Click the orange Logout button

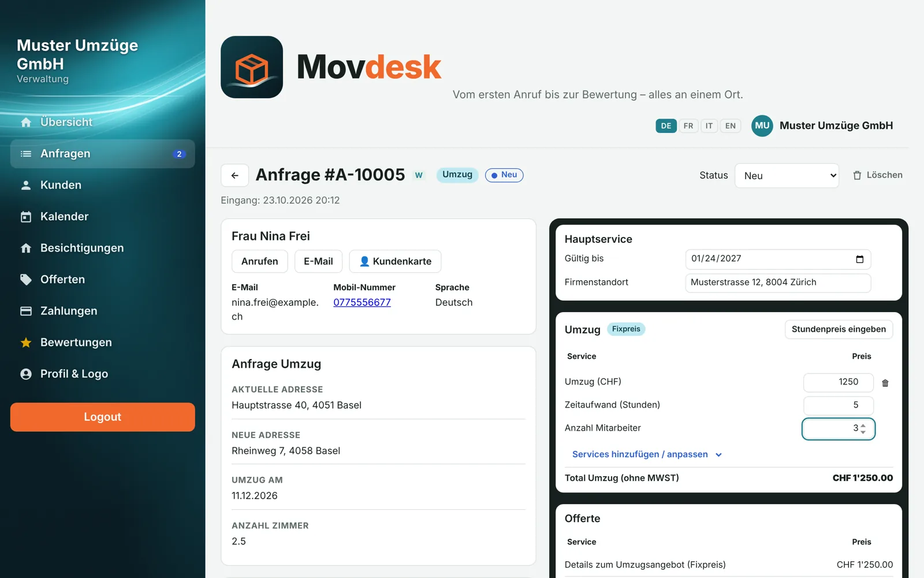point(102,417)
